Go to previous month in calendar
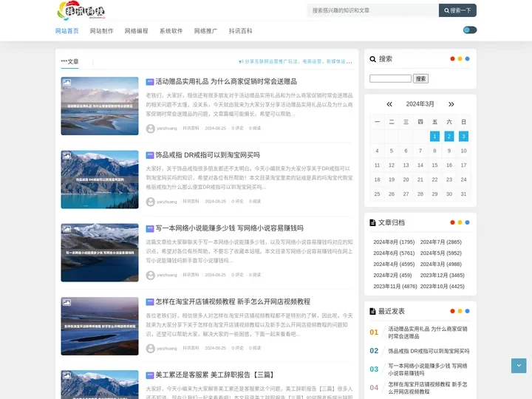 [389, 104]
